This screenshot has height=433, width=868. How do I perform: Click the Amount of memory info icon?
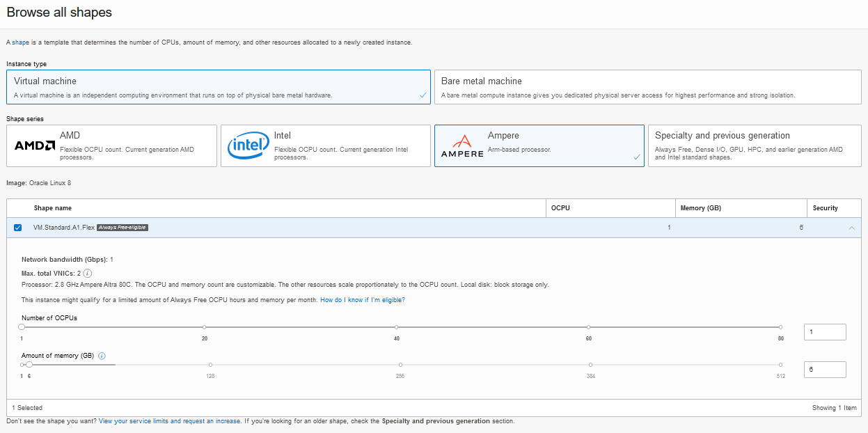coord(102,356)
